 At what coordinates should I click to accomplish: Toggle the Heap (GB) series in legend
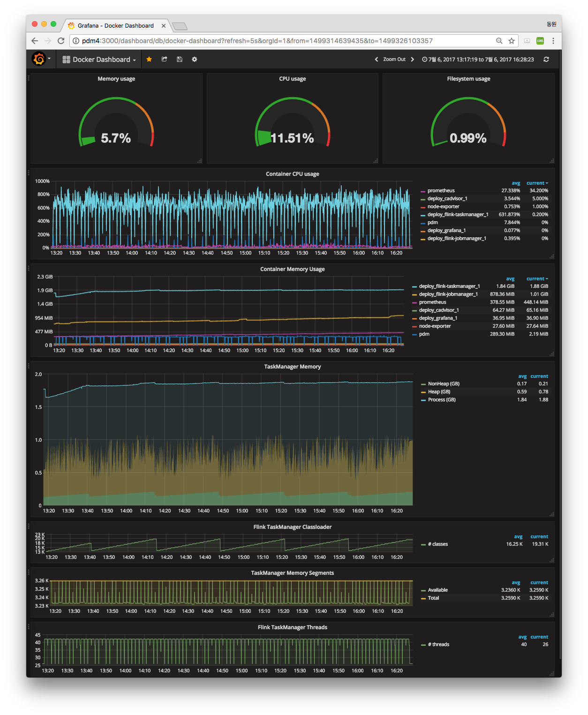439,392
